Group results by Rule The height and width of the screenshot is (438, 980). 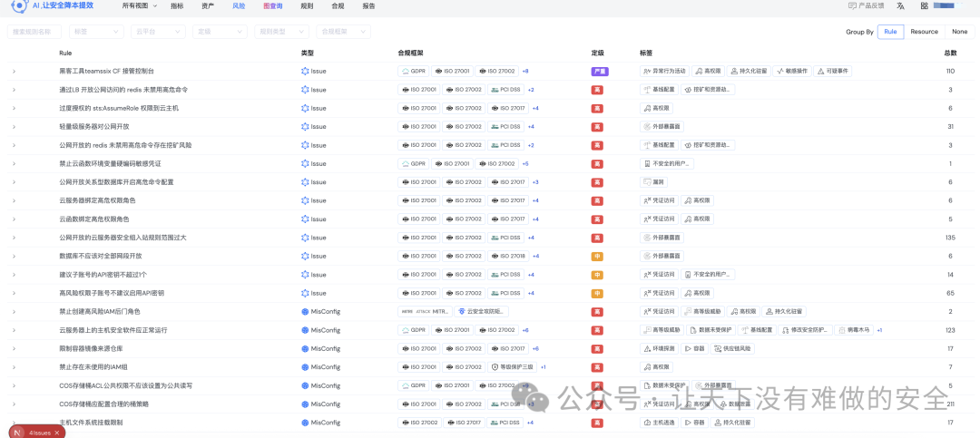click(x=890, y=32)
